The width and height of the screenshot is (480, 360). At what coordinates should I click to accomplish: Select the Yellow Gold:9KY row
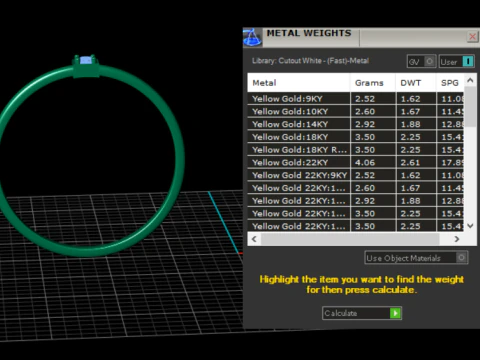click(355, 99)
